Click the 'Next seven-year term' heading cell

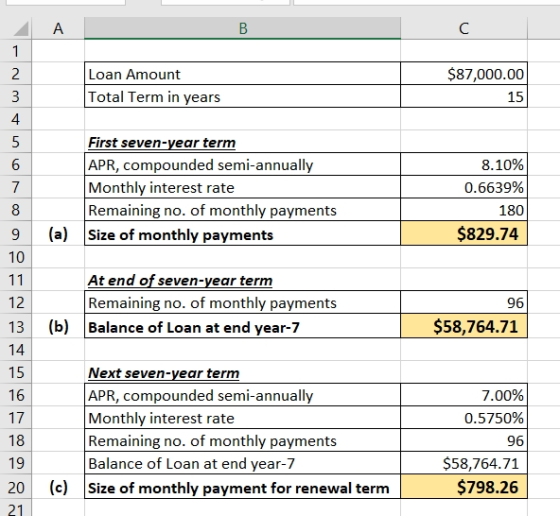click(242, 372)
